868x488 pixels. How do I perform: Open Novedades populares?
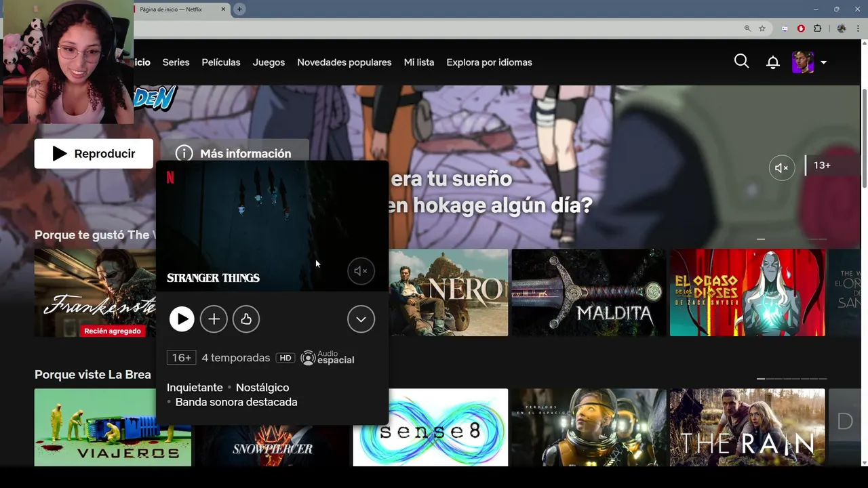click(344, 62)
